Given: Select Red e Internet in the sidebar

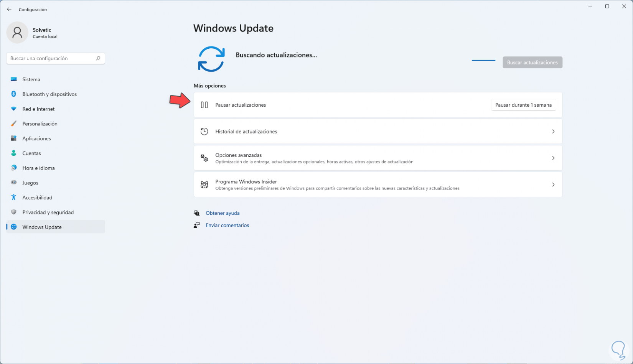Looking at the screenshot, I should 56,109.
